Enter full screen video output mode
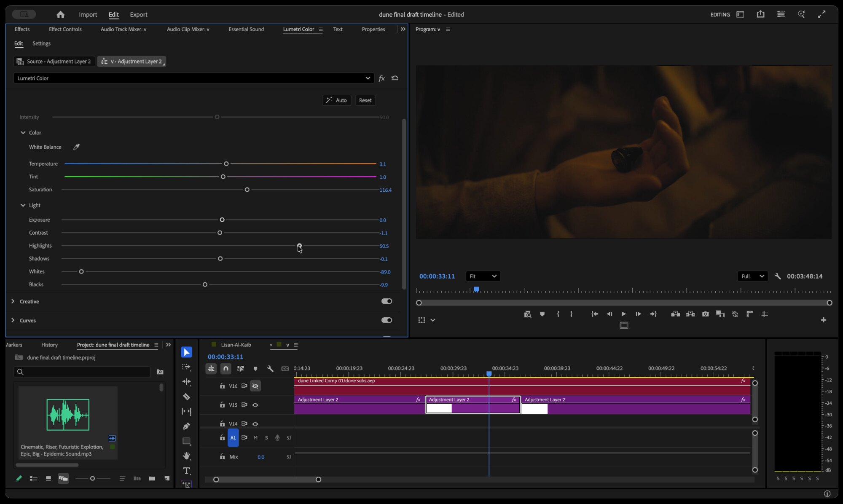The width and height of the screenshot is (843, 504). coord(822,14)
